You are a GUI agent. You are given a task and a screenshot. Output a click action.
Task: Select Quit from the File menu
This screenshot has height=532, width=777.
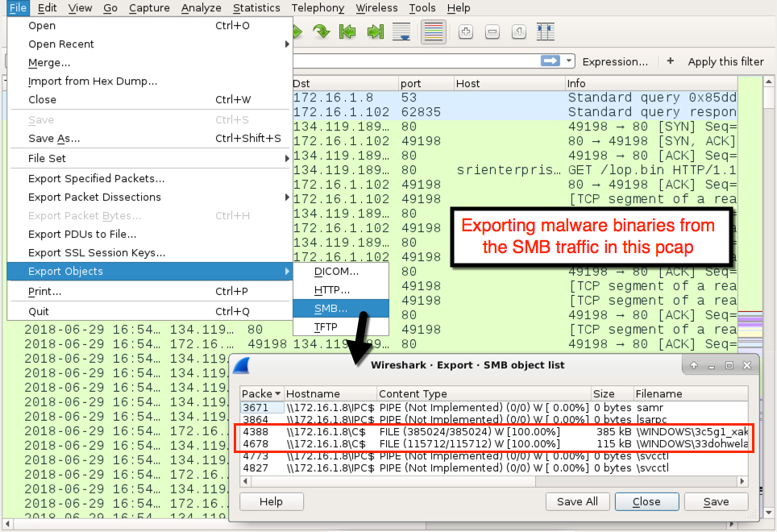pos(150,312)
